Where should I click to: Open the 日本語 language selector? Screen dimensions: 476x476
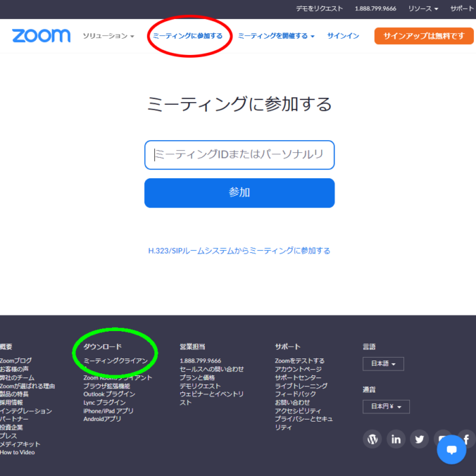[x=383, y=364]
